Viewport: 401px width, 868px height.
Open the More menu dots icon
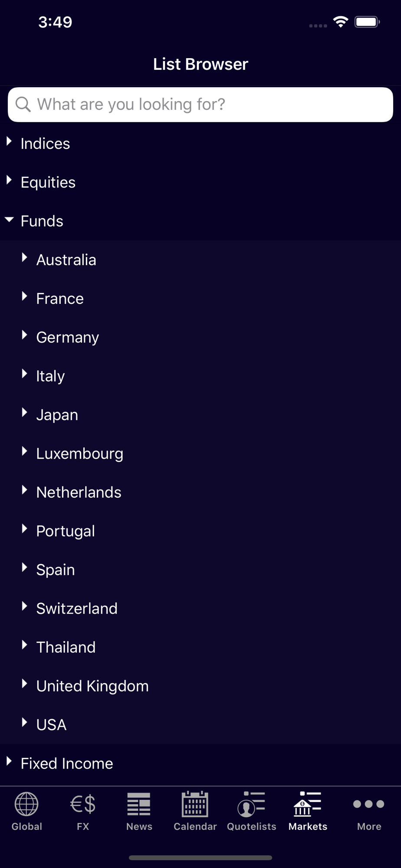368,804
